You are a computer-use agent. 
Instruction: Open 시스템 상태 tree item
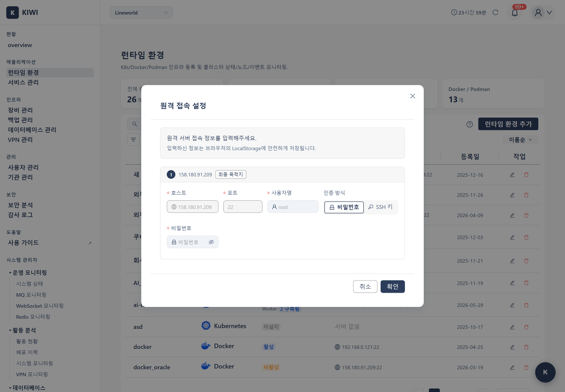[x=29, y=284]
